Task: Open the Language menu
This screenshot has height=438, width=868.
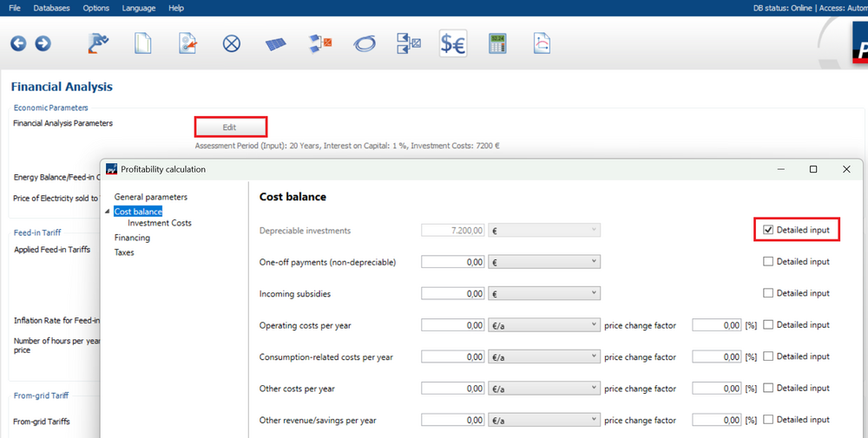Action: [139, 8]
